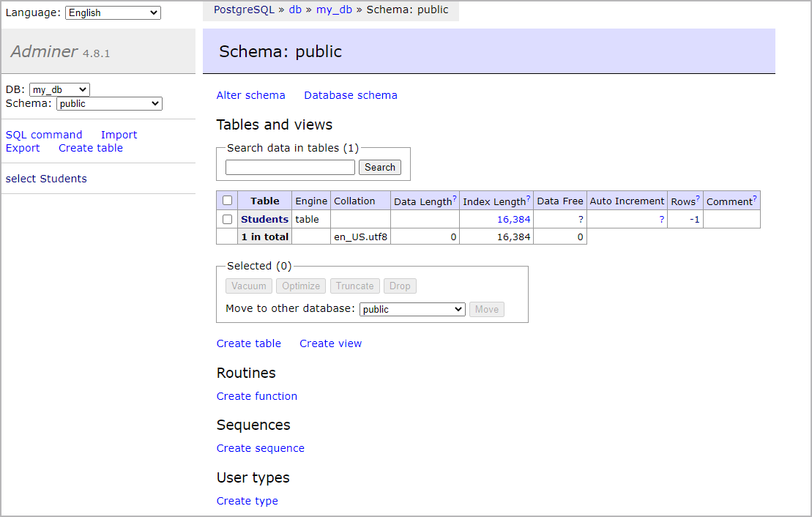Click Create table below the table list
The height and width of the screenshot is (517, 812).
(x=248, y=343)
